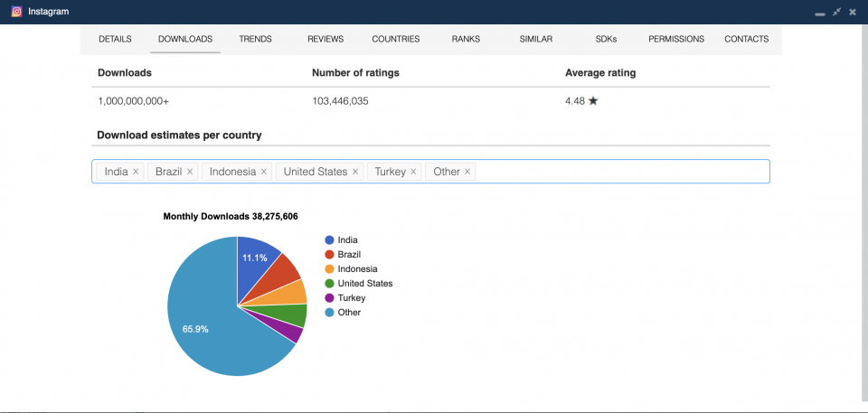
Task: Open the SDKs tab
Action: (606, 39)
